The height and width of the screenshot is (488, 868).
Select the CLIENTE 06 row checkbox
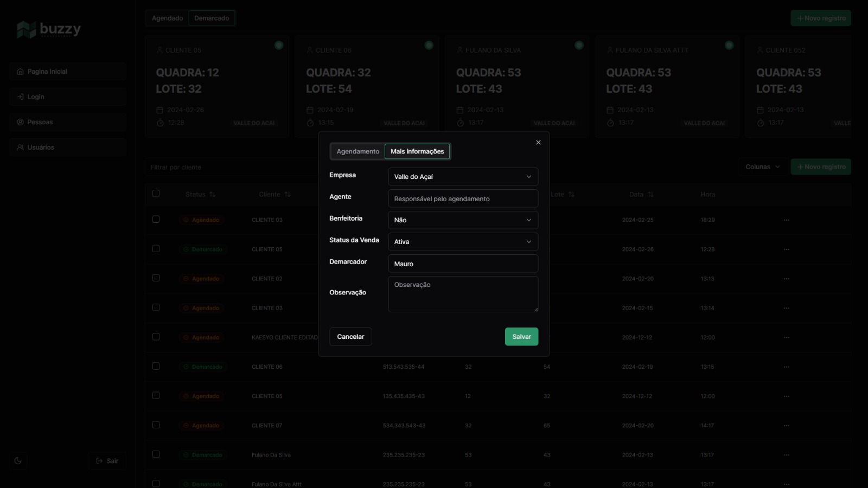156,367
